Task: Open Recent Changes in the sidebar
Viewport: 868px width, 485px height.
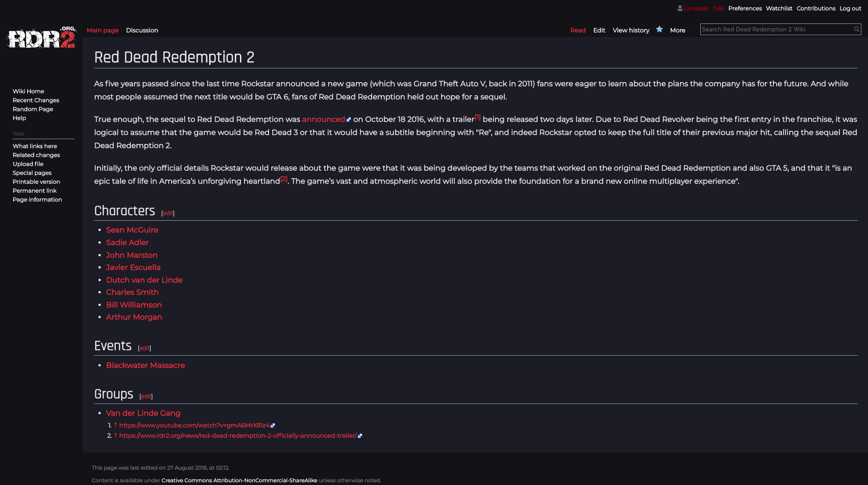Action: point(36,100)
